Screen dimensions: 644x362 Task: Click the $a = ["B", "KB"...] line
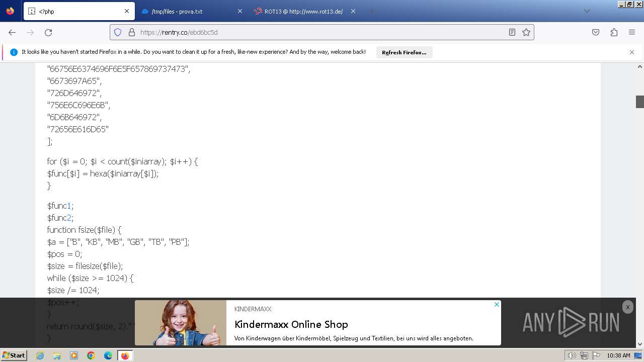[118, 242]
